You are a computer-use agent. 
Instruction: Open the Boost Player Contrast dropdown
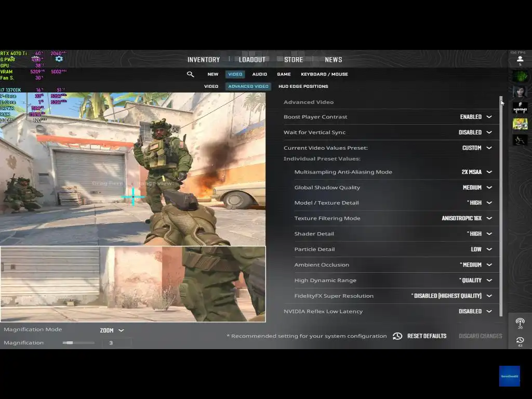[x=476, y=117]
